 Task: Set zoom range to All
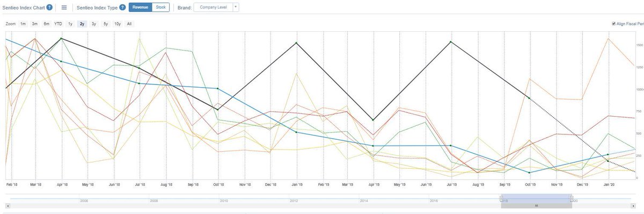(129, 24)
